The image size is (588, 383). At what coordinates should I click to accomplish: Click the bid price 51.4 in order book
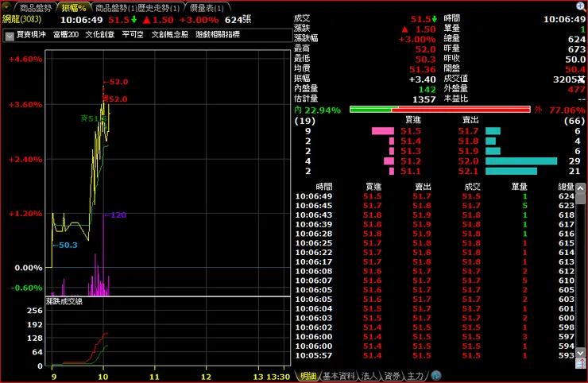[x=411, y=141]
